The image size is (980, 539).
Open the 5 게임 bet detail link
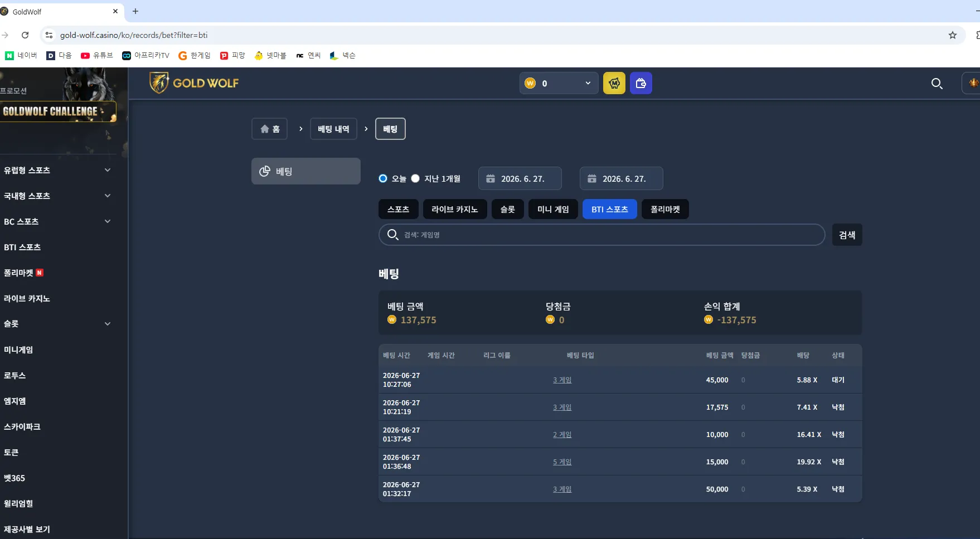[562, 462]
